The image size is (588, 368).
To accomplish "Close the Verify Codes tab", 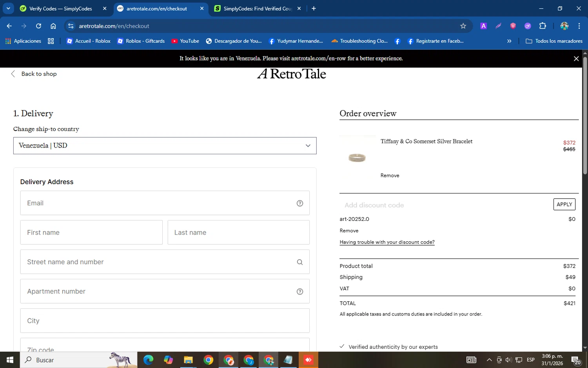I will [105, 9].
